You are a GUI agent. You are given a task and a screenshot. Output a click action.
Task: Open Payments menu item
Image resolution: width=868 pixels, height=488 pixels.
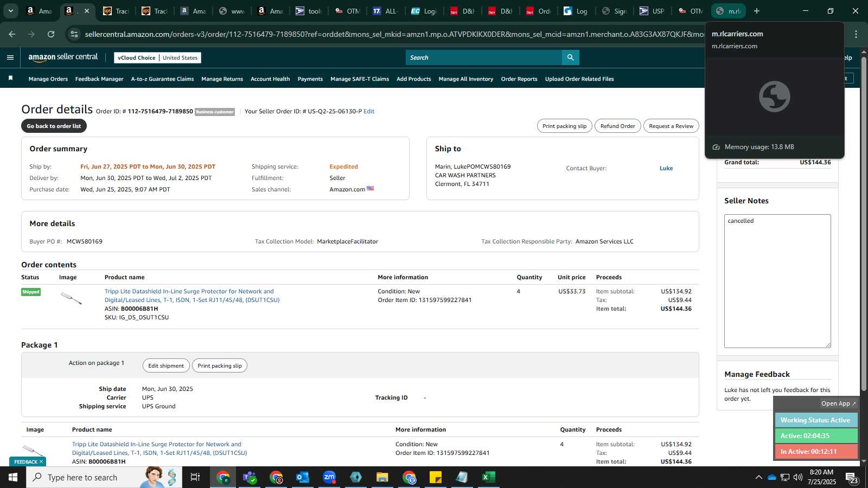pos(310,79)
